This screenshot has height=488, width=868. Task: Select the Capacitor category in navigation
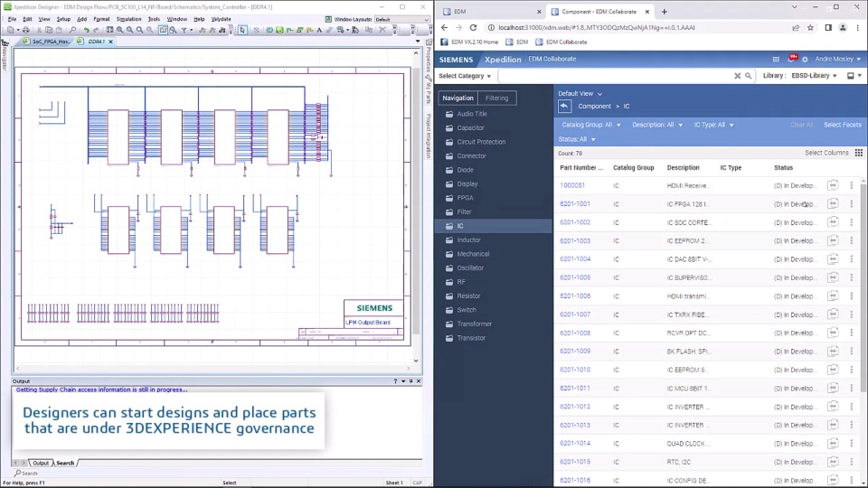coord(470,127)
